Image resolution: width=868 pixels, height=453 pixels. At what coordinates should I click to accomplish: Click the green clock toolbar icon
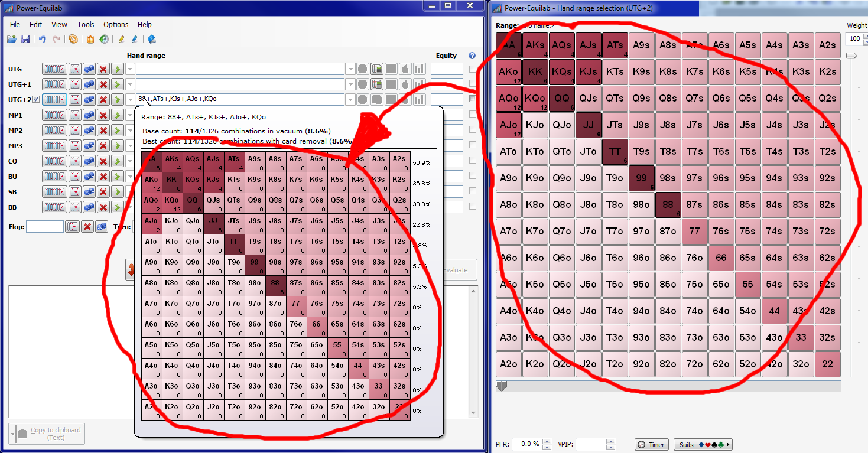(104, 39)
